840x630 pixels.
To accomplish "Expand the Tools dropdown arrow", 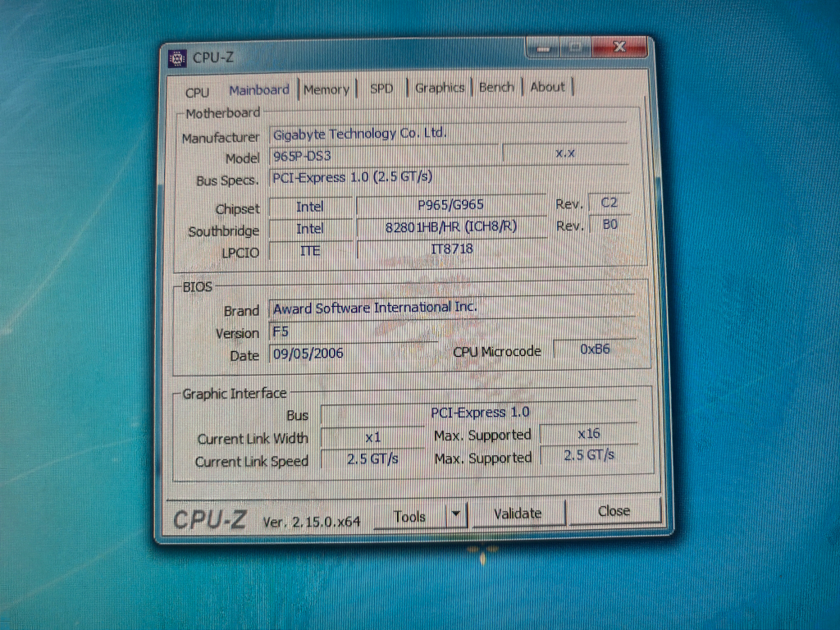I will tap(456, 514).
